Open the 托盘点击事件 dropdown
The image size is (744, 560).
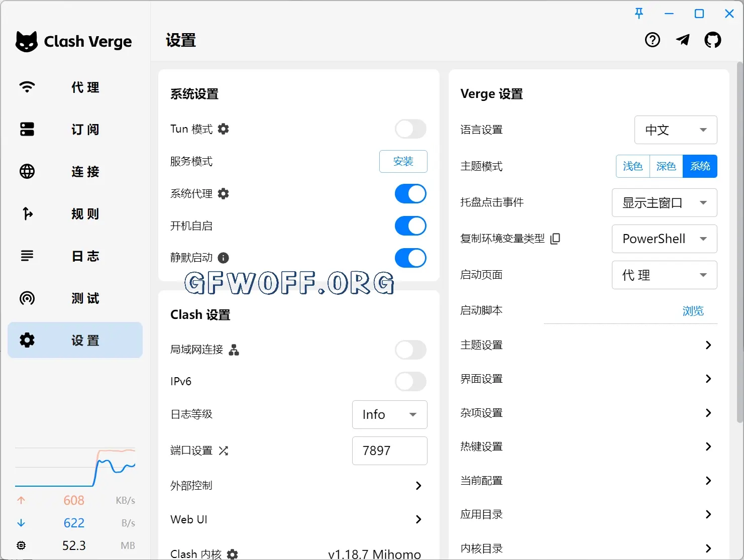664,203
